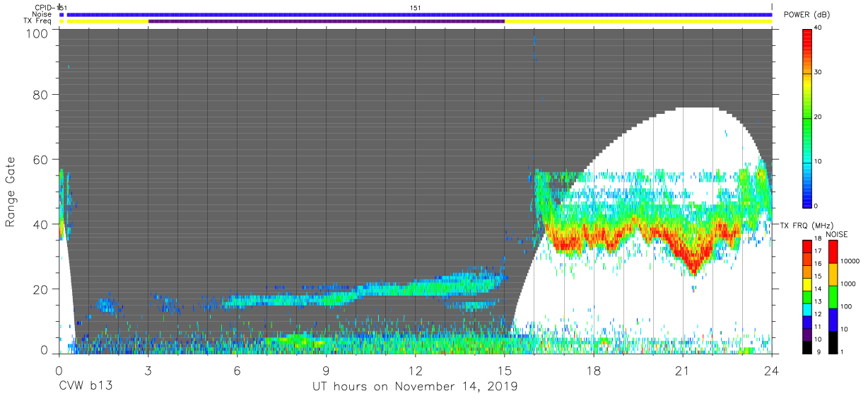868x401 pixels.
Task: Click the '100' tick on the Range Gate axis
Action: [39, 33]
